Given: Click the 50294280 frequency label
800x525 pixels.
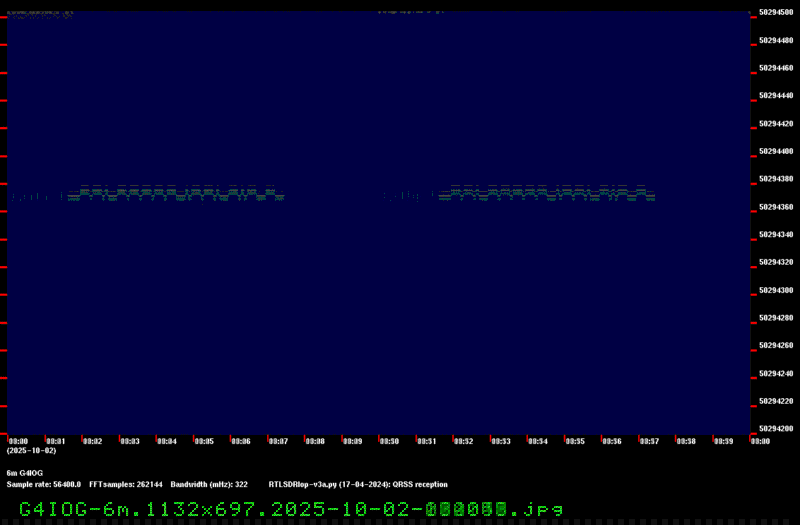Looking at the screenshot, I should click(776, 317).
